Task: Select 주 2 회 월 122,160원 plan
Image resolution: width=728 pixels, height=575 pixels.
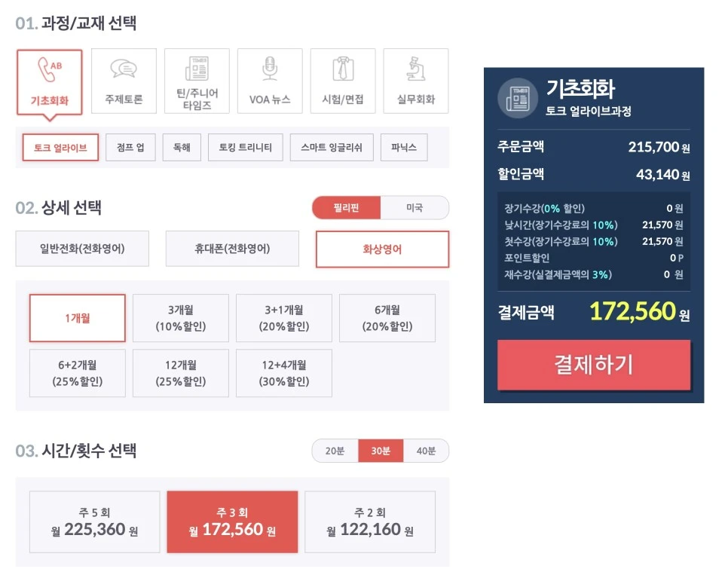Action: click(x=370, y=522)
